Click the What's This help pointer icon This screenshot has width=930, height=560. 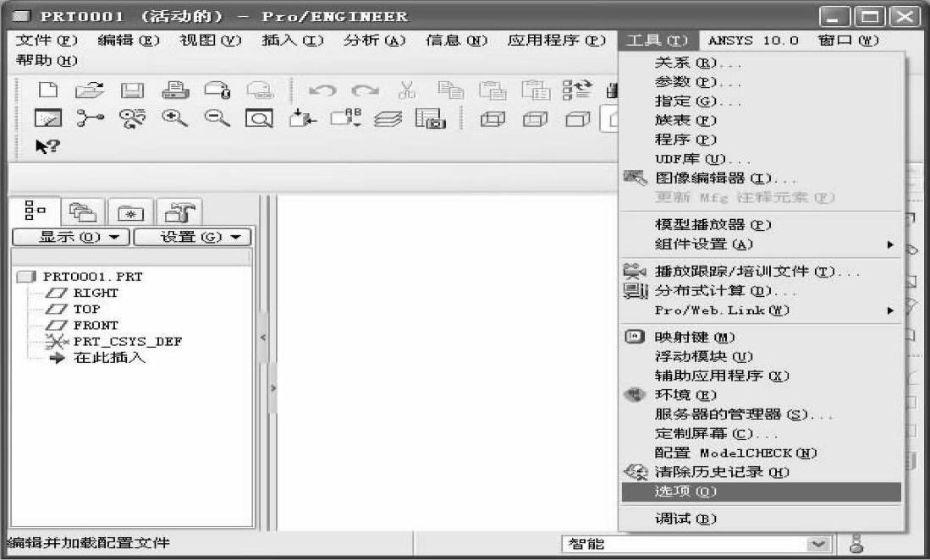click(47, 145)
